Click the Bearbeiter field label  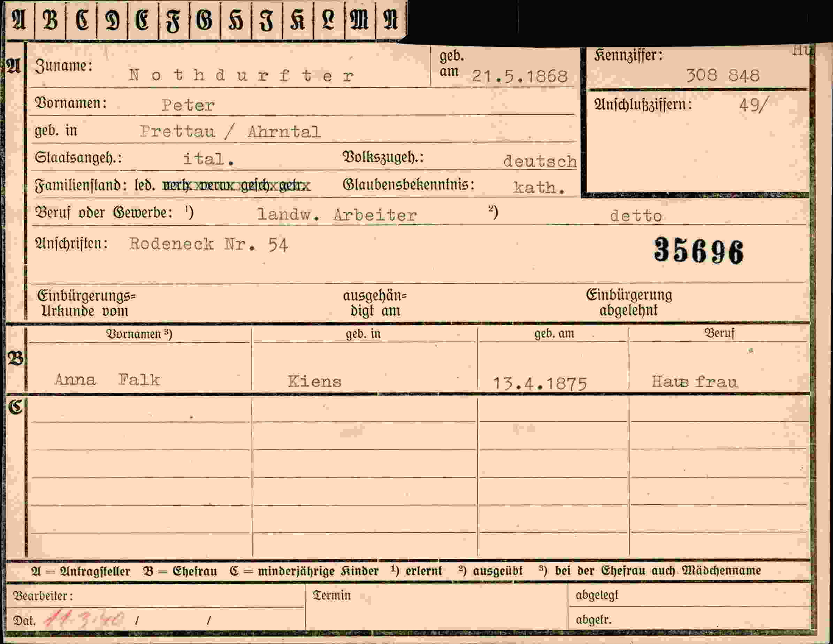coord(43,596)
